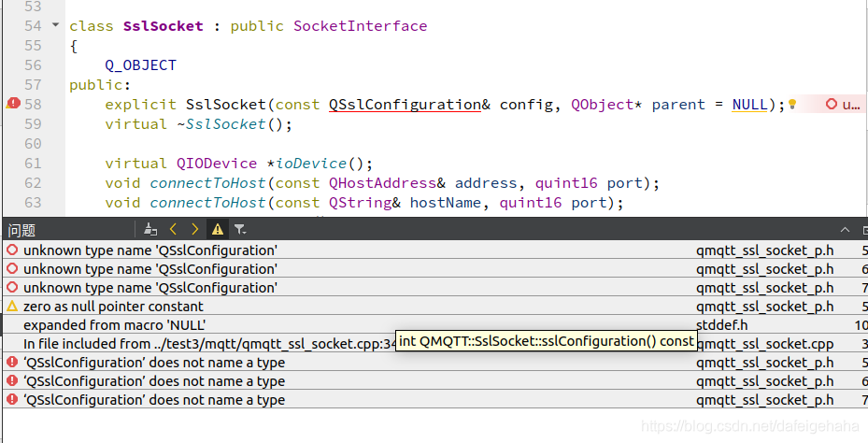Select the "expanded from macro 'NULL'" entry
Image resolution: width=868 pixels, height=443 pixels.
click(114, 325)
